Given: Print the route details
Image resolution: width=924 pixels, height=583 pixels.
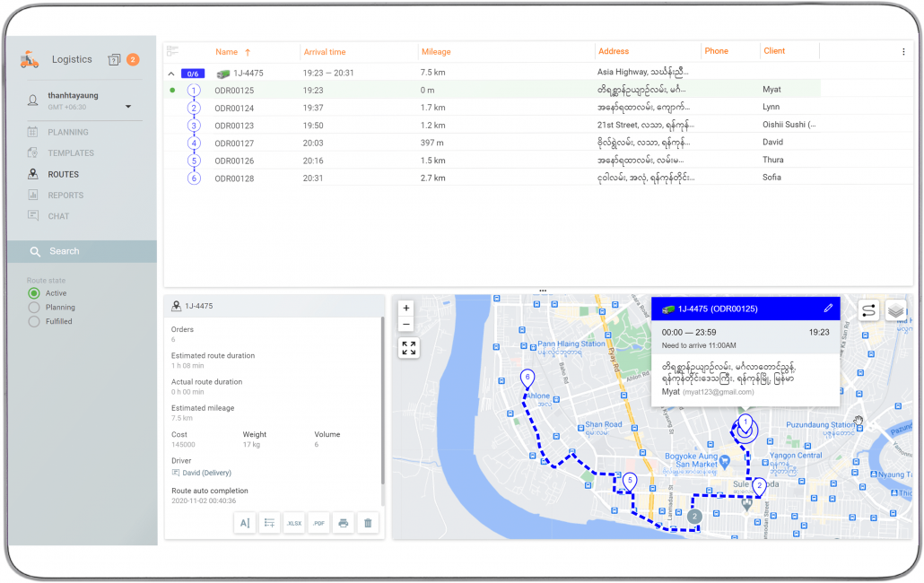Looking at the screenshot, I should 343,523.
